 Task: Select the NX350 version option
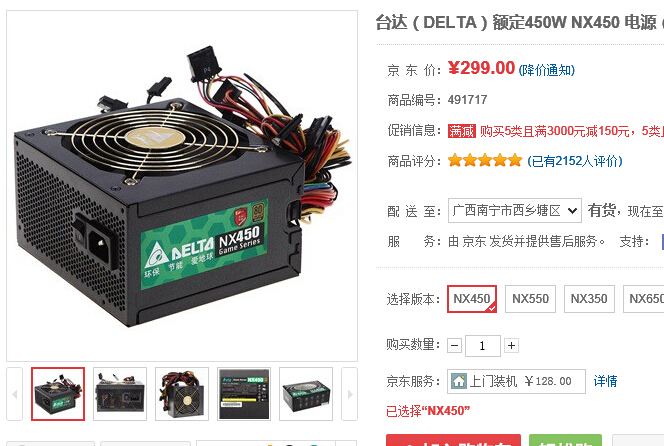point(589,299)
